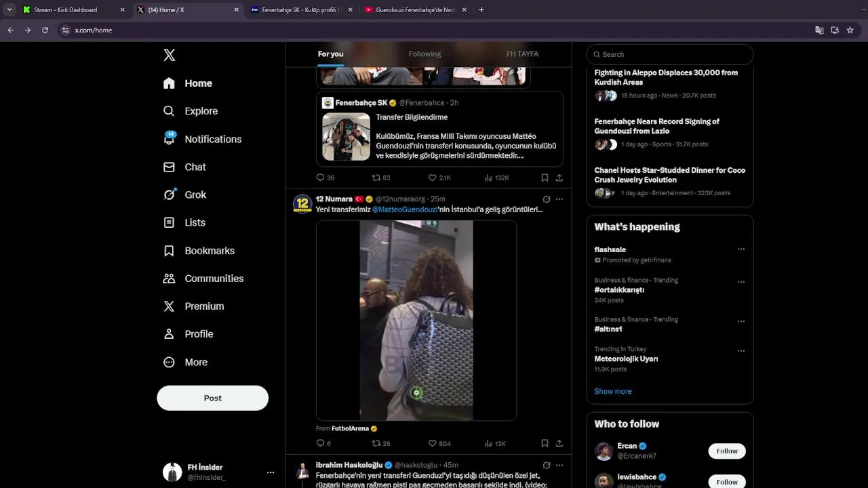Click Grok icon on 12 Numara post
This screenshot has width=868, height=488.
point(547,199)
